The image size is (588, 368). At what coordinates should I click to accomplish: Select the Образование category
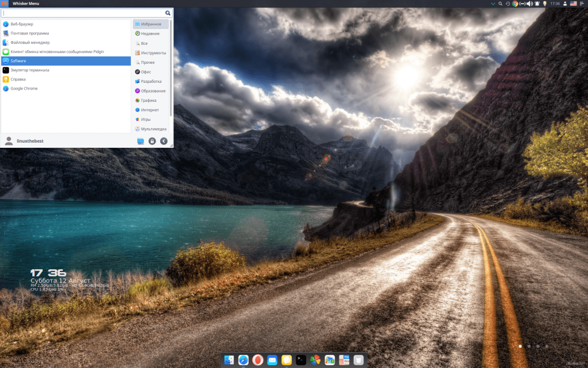pyautogui.click(x=151, y=91)
